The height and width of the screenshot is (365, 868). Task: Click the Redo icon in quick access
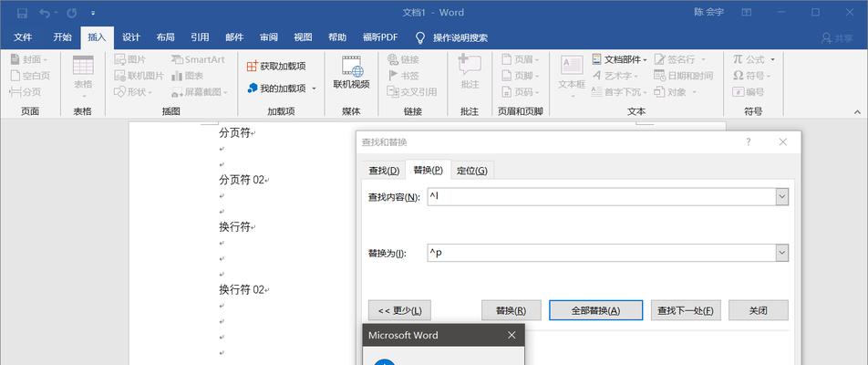[71, 12]
